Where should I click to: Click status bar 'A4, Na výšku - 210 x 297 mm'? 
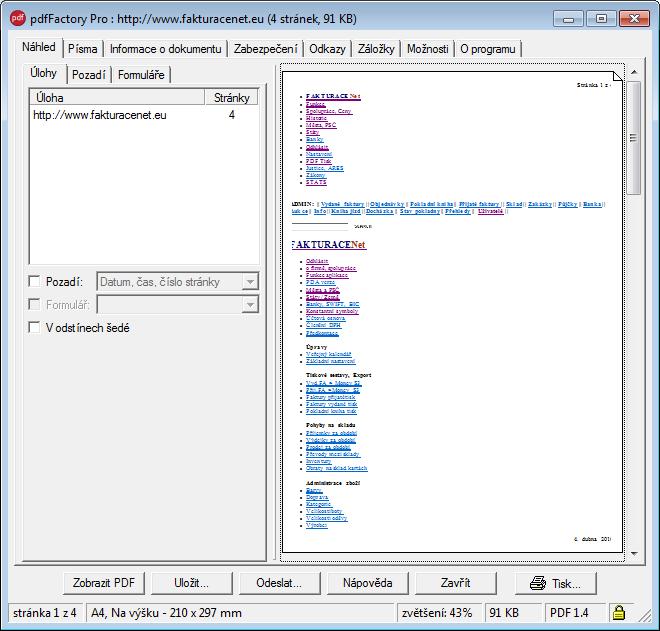pyautogui.click(x=240, y=612)
